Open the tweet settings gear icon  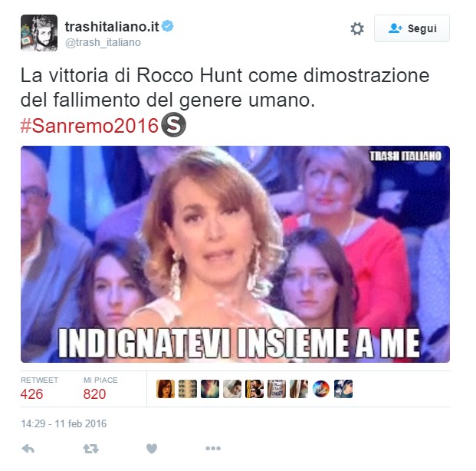coord(357,29)
